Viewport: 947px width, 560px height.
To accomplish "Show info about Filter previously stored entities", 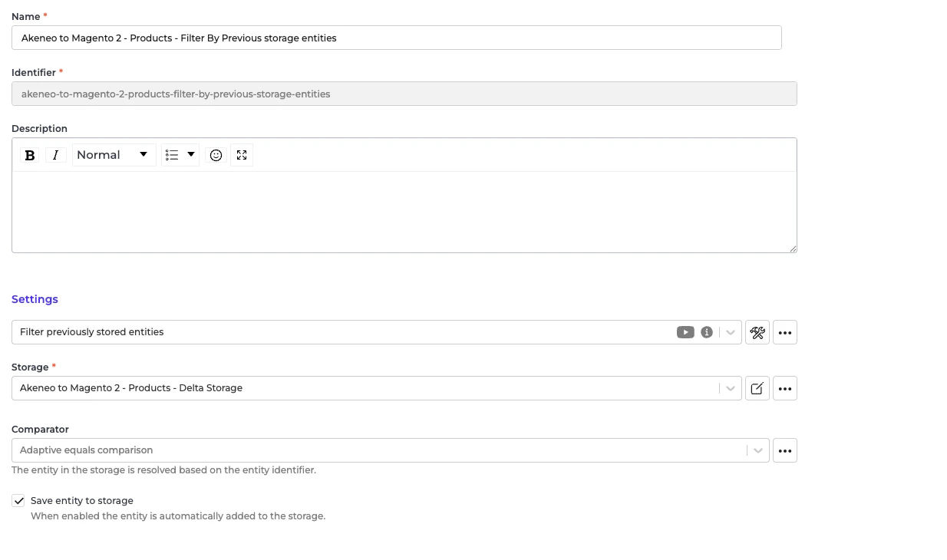I will point(707,332).
